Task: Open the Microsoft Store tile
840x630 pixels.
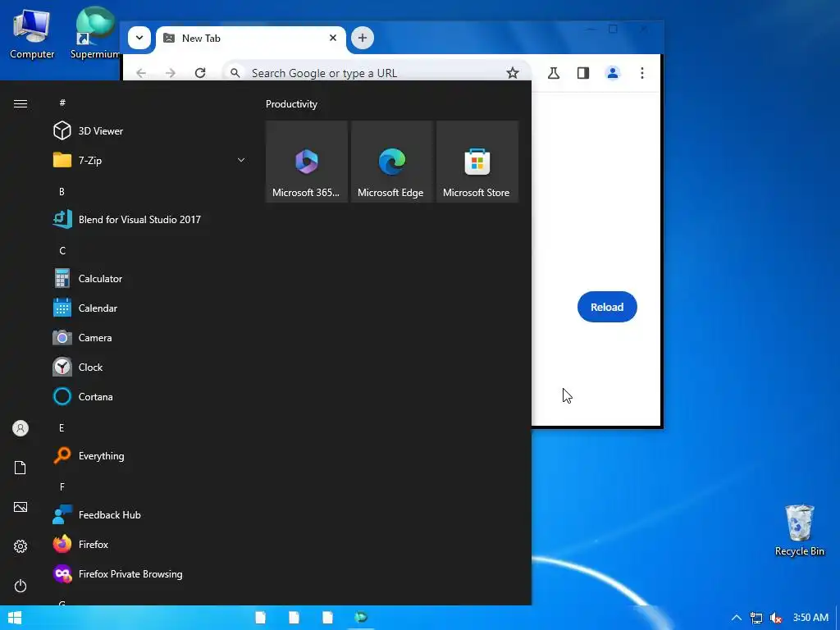Action: (477, 162)
